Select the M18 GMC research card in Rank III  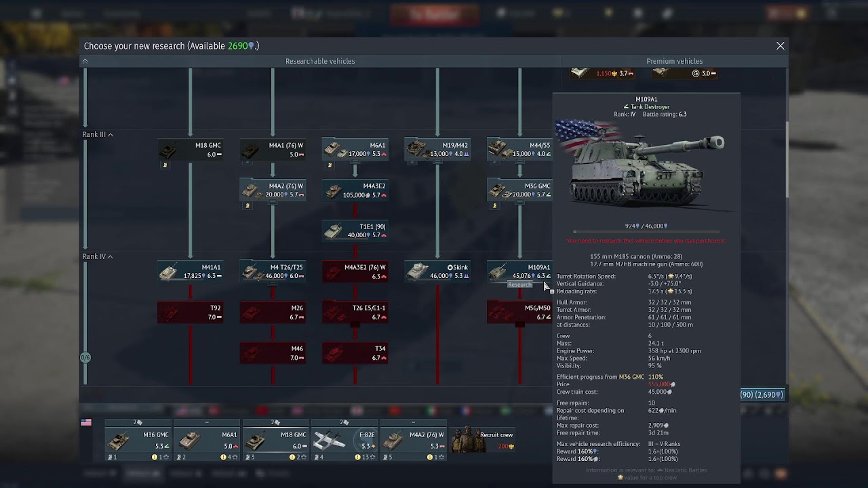[x=190, y=150]
